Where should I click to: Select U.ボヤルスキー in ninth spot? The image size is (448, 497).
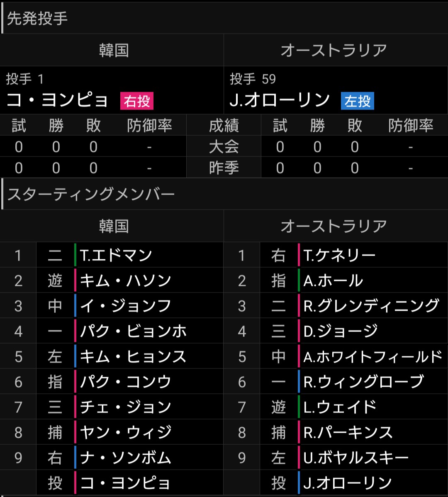[356, 458]
